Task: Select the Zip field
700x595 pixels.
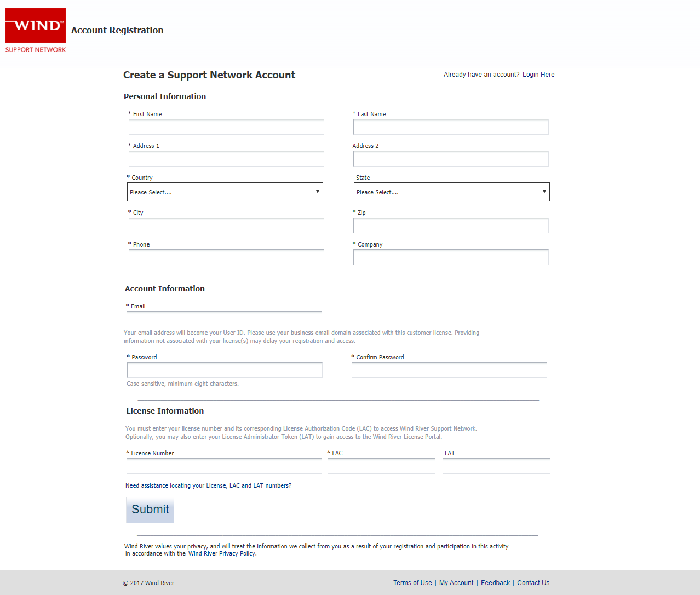Action: click(451, 226)
